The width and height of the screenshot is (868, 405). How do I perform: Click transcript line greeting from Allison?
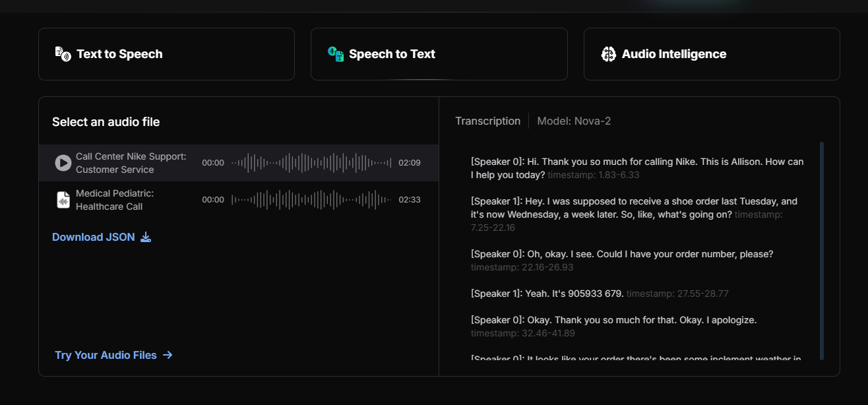637,168
